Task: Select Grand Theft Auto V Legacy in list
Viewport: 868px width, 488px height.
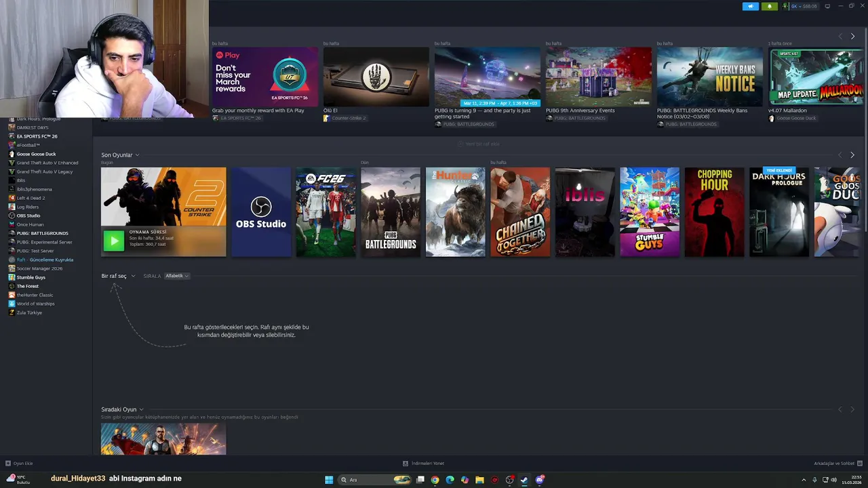Action: point(45,171)
